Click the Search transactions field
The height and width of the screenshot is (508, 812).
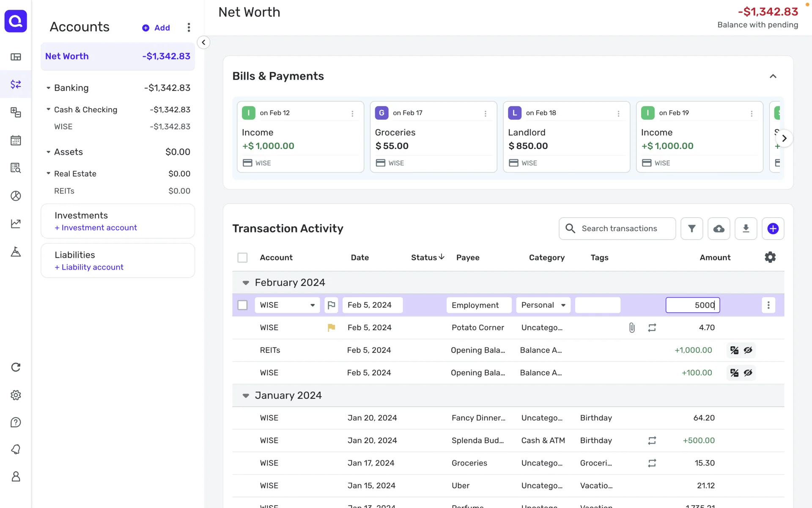pos(619,229)
